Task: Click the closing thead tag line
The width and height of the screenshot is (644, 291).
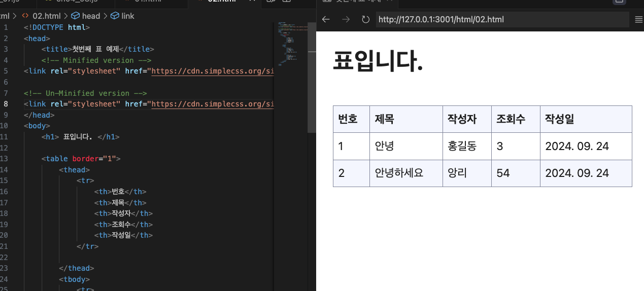Action: coord(77,268)
